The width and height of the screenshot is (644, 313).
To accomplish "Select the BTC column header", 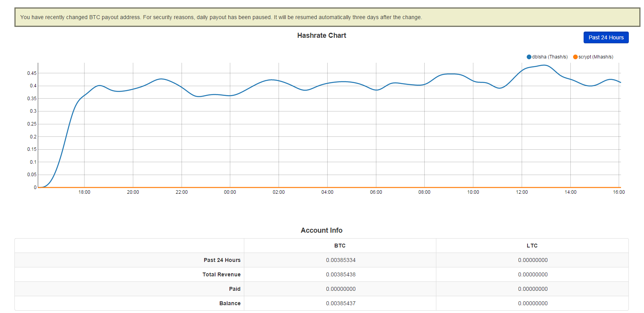I will coord(340,246).
